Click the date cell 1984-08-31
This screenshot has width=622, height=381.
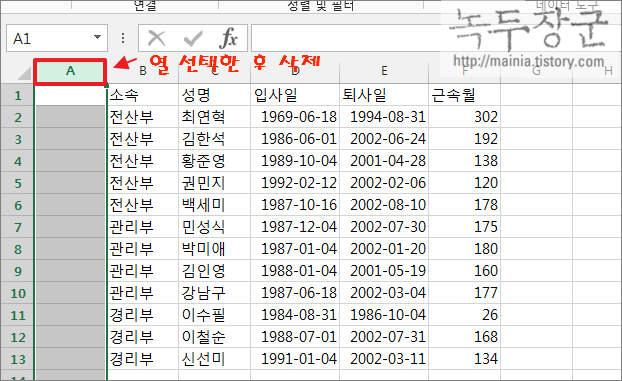point(295,316)
